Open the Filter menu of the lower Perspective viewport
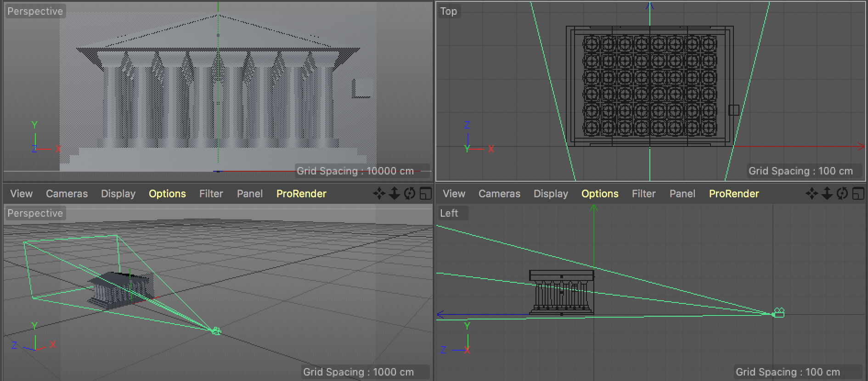Screen dimensions: 868x381 pyautogui.click(x=211, y=194)
